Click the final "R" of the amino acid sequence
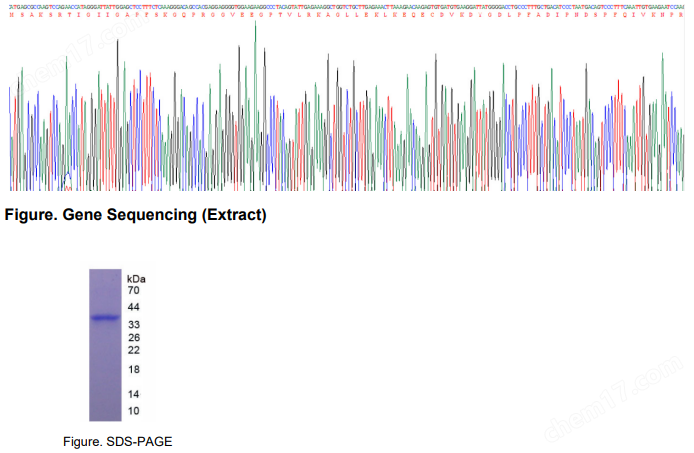The image size is (694, 453). [684, 17]
